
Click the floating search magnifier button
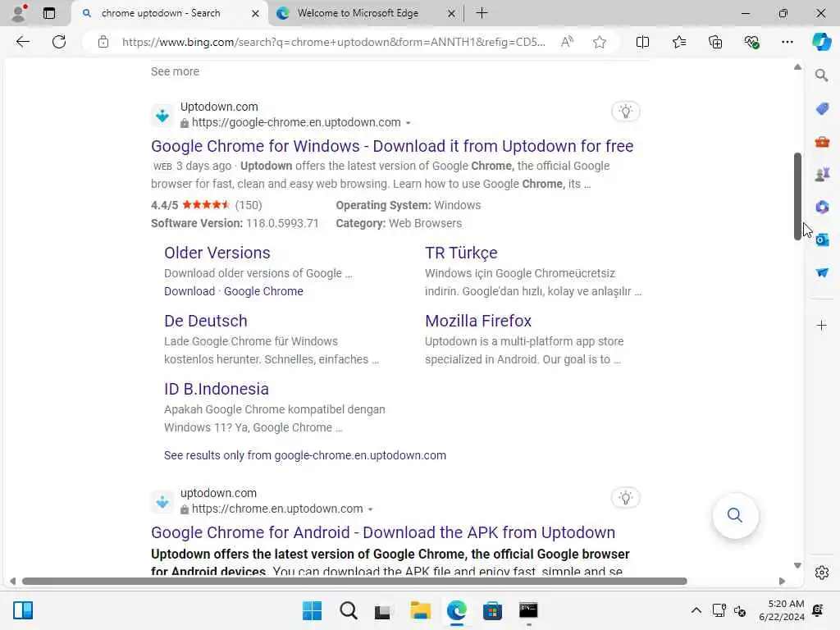(x=735, y=515)
